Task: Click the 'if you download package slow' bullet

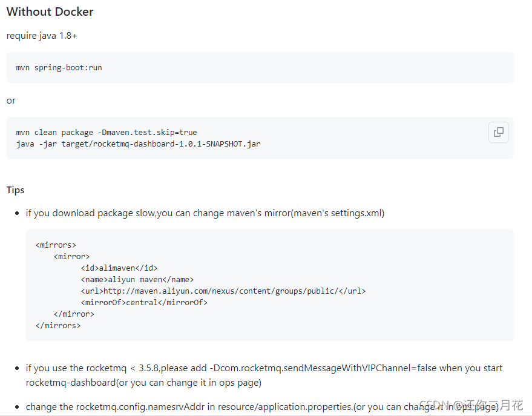Action: point(205,213)
